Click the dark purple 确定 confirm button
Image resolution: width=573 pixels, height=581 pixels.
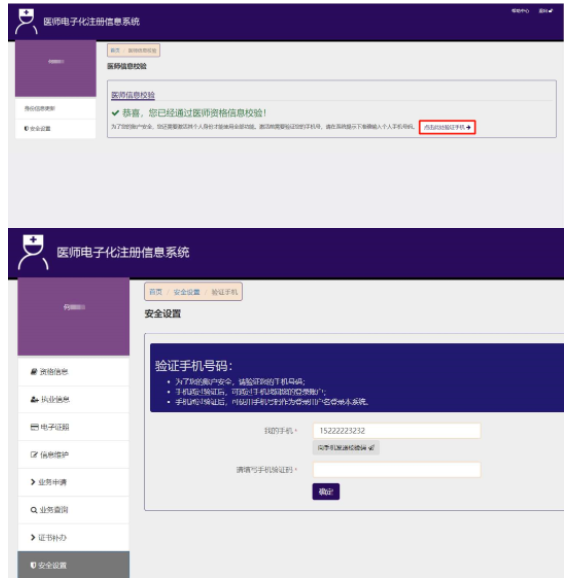coord(326,492)
